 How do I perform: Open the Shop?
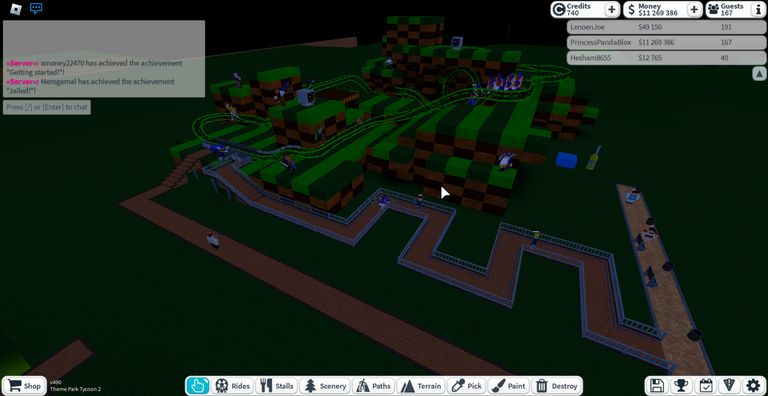coord(24,386)
